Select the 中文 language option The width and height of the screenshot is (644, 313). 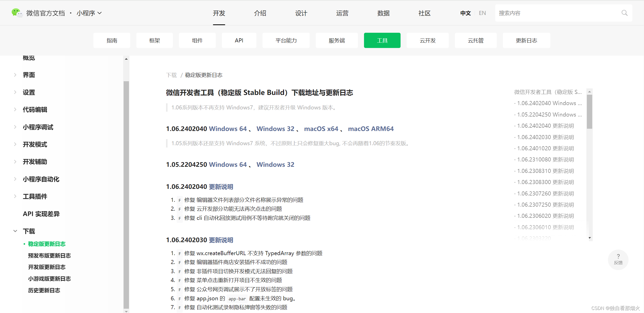pos(465,13)
